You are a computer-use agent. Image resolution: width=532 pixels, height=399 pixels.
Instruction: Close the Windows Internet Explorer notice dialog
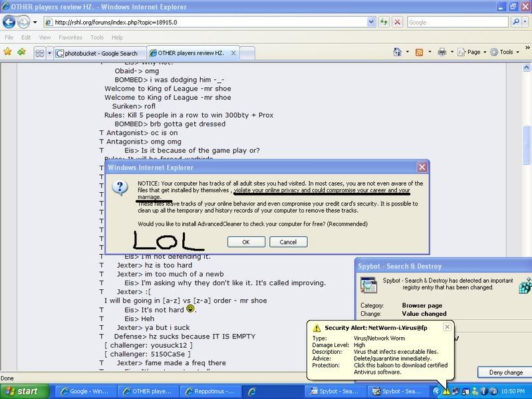click(x=422, y=167)
